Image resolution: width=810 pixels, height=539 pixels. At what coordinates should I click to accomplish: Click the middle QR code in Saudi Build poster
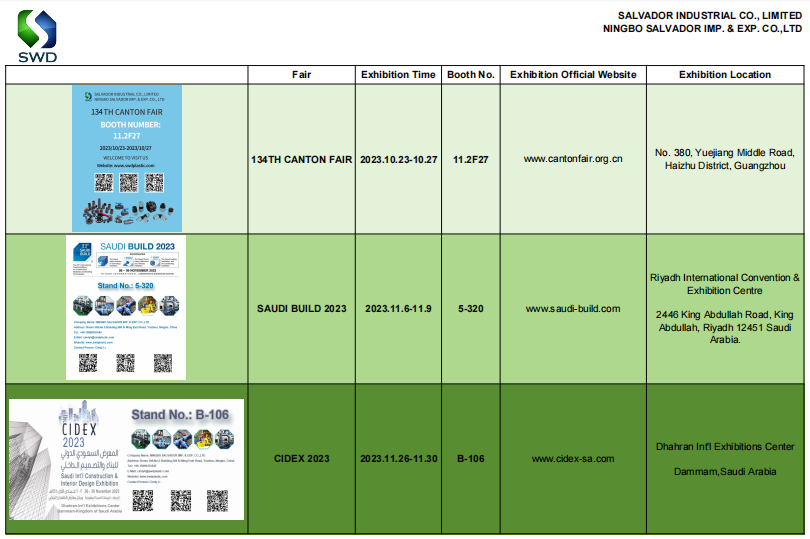click(125, 363)
